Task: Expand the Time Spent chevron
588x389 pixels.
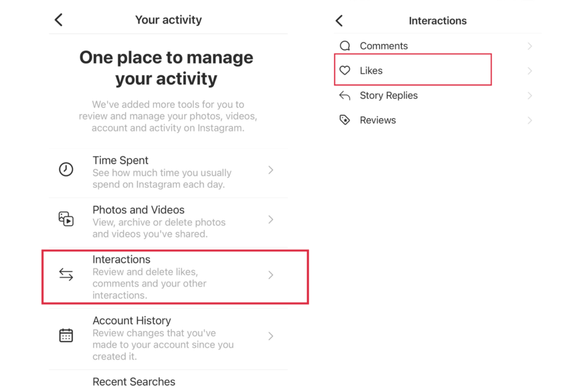Action: (x=270, y=169)
